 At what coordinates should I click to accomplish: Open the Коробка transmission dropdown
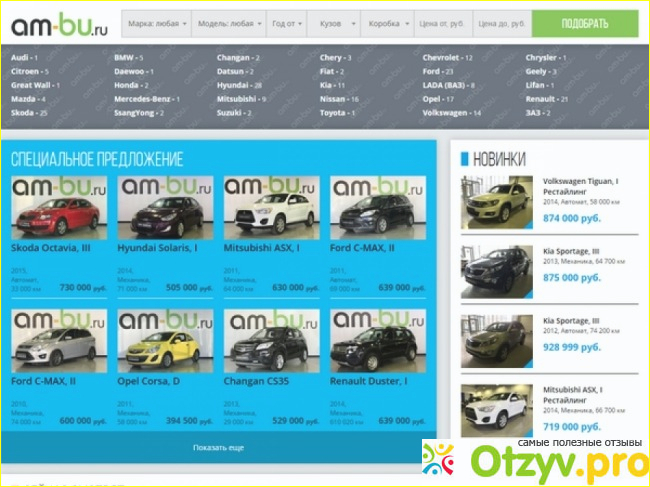(386, 23)
